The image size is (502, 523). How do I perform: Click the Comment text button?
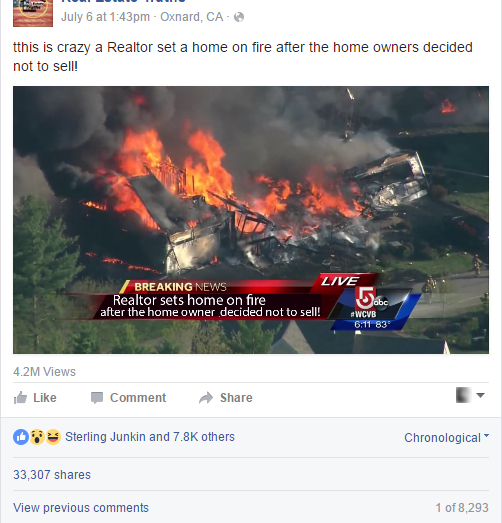tap(138, 398)
